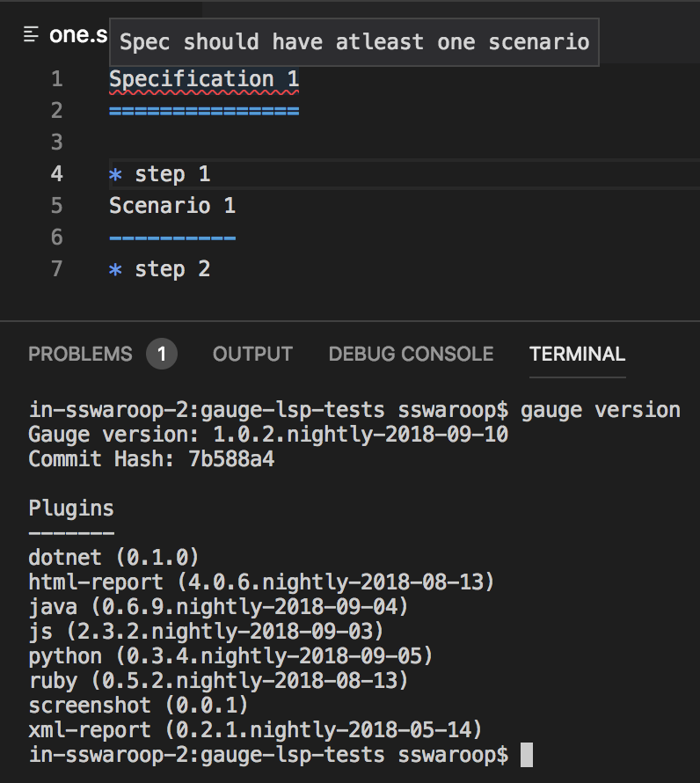Click the blue asterisk before step 2
The height and width of the screenshot is (783, 700).
tap(115, 268)
